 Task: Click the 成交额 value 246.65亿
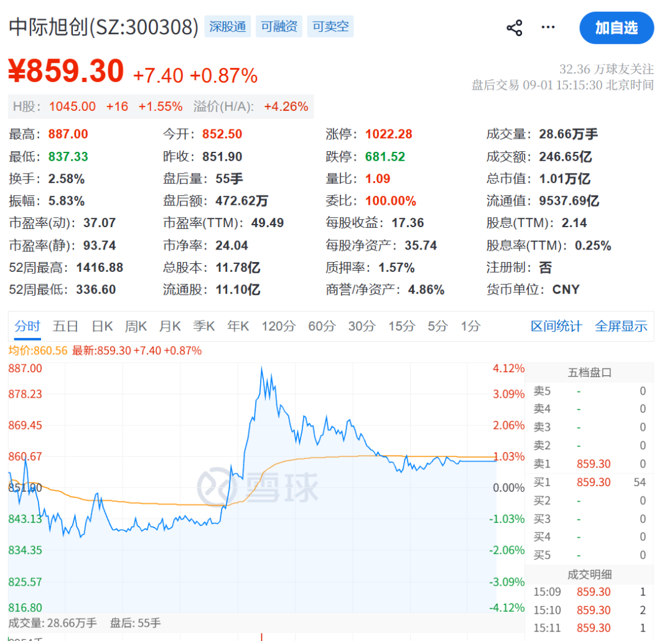click(x=565, y=156)
